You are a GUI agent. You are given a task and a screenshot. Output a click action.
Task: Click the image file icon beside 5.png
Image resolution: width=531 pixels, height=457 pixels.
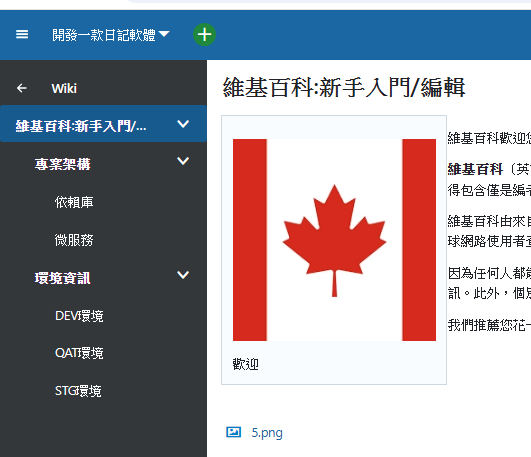233,432
